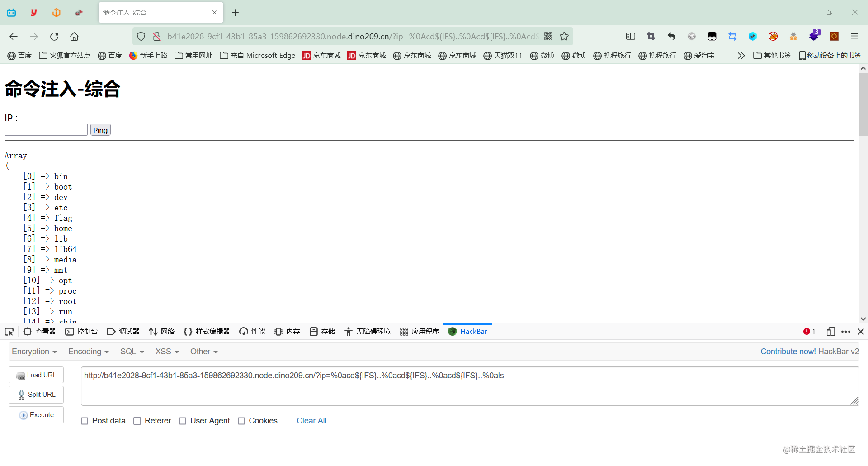
Task: Click the insecure connection lock icon
Action: (x=157, y=37)
